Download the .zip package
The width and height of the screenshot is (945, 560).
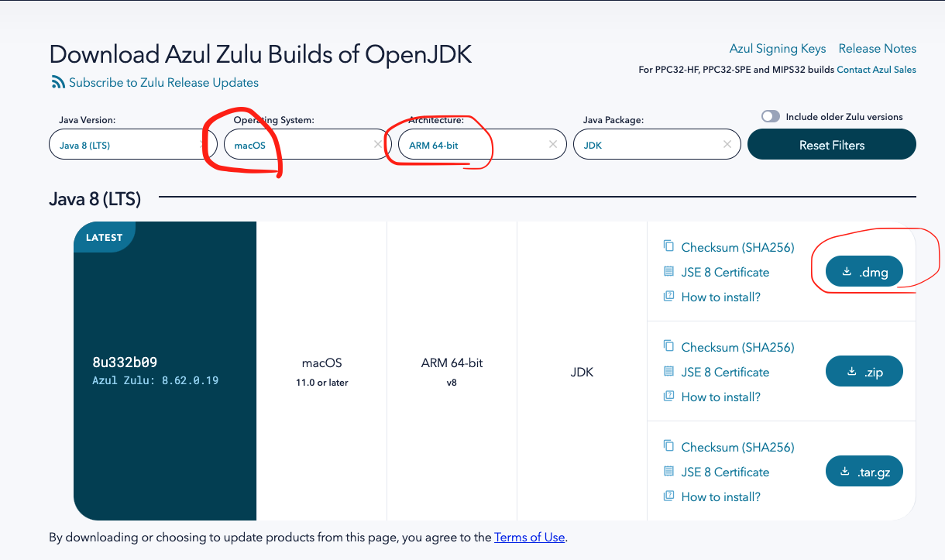coord(864,372)
